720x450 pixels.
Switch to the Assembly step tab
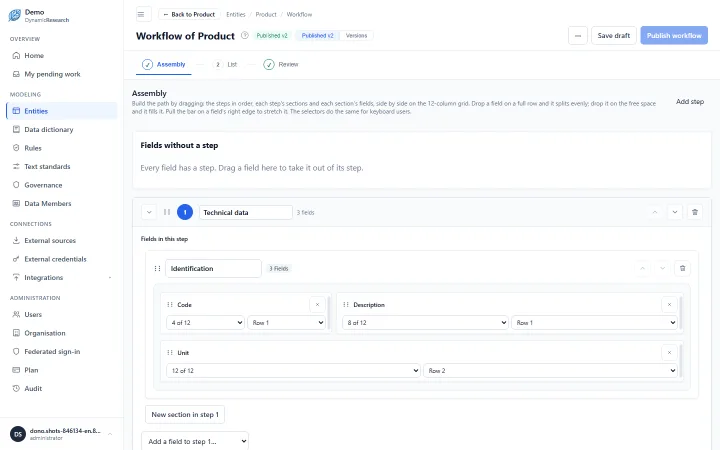click(x=164, y=65)
